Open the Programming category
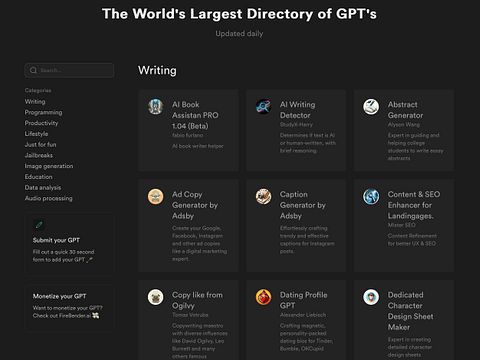This screenshot has width=480, height=360. (43, 112)
